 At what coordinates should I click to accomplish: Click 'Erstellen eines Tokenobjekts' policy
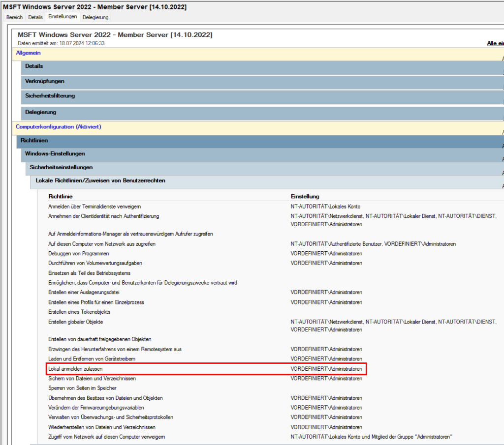coord(79,312)
